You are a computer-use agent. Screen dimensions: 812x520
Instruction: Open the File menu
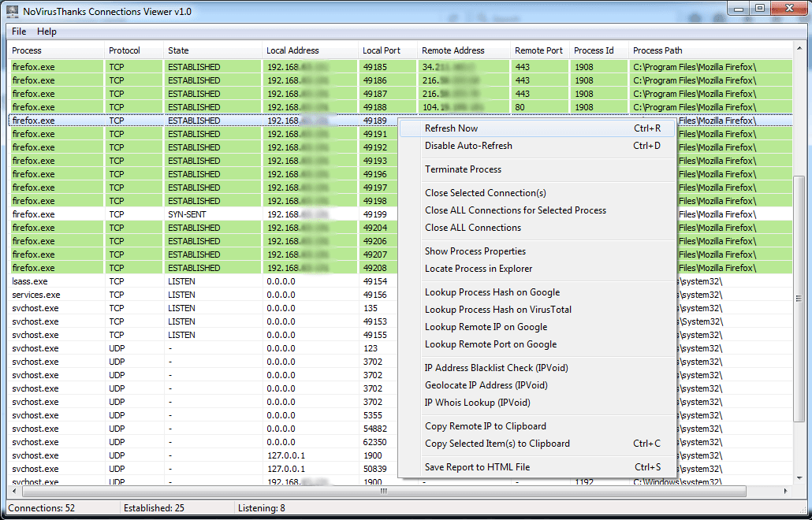(x=19, y=32)
